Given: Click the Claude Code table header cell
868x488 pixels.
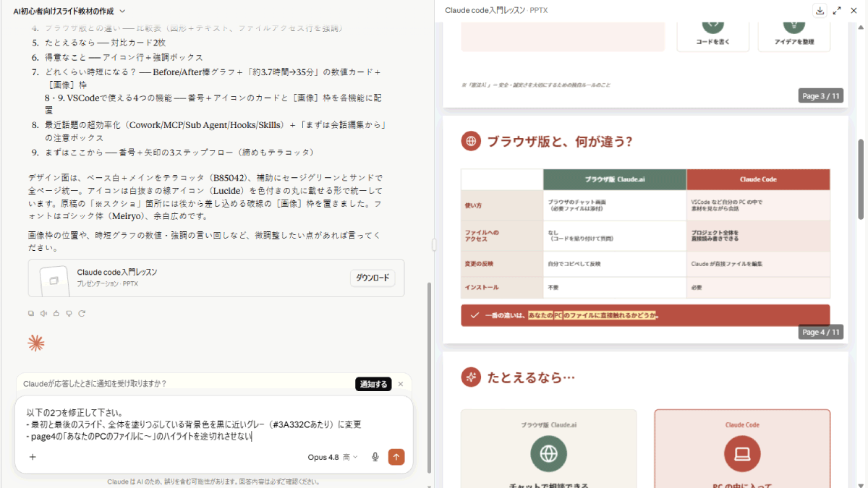Looking at the screenshot, I should (758, 179).
